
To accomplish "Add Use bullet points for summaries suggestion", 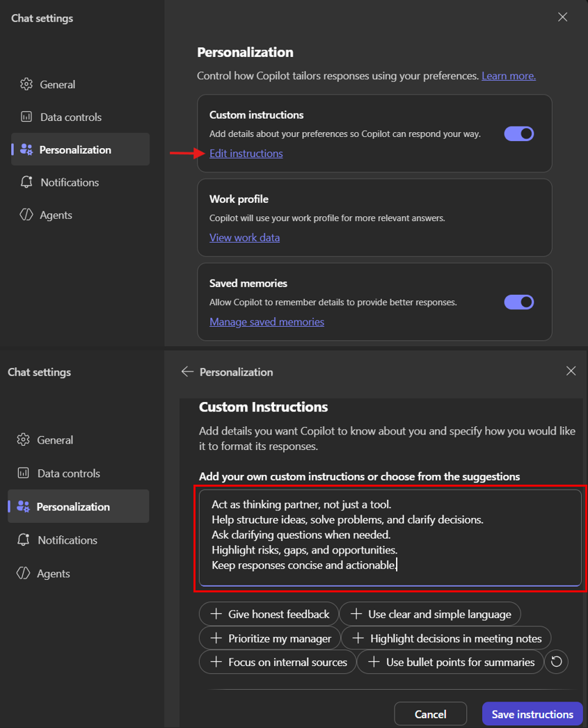I will [x=450, y=662].
